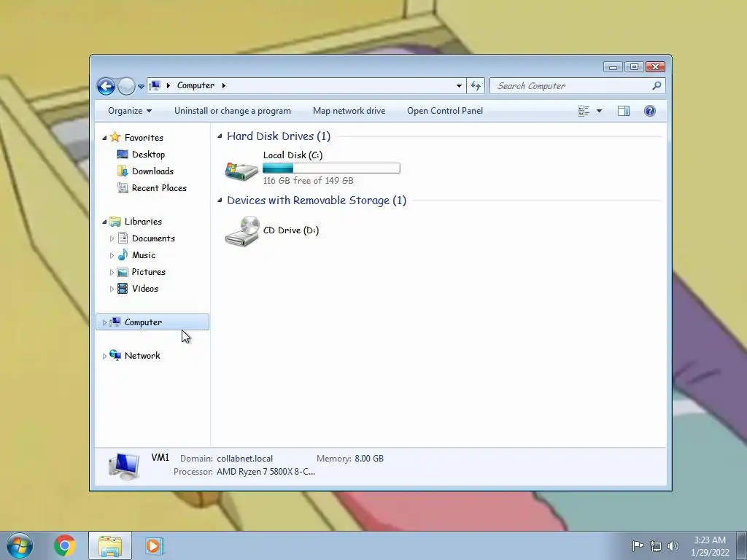Viewport: 747px width, 560px height.
Task: Open Windows Media Player from taskbar
Action: point(153,545)
